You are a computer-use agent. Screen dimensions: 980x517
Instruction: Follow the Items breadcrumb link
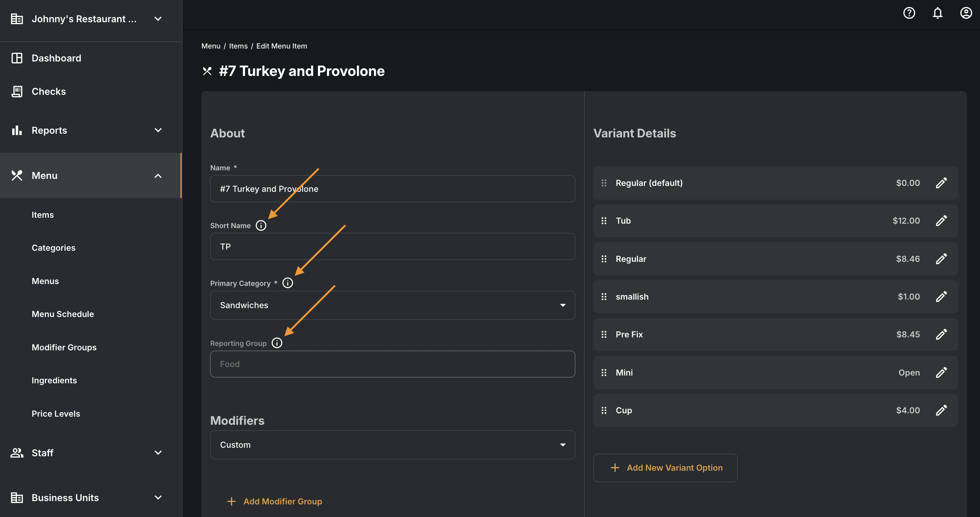click(238, 46)
